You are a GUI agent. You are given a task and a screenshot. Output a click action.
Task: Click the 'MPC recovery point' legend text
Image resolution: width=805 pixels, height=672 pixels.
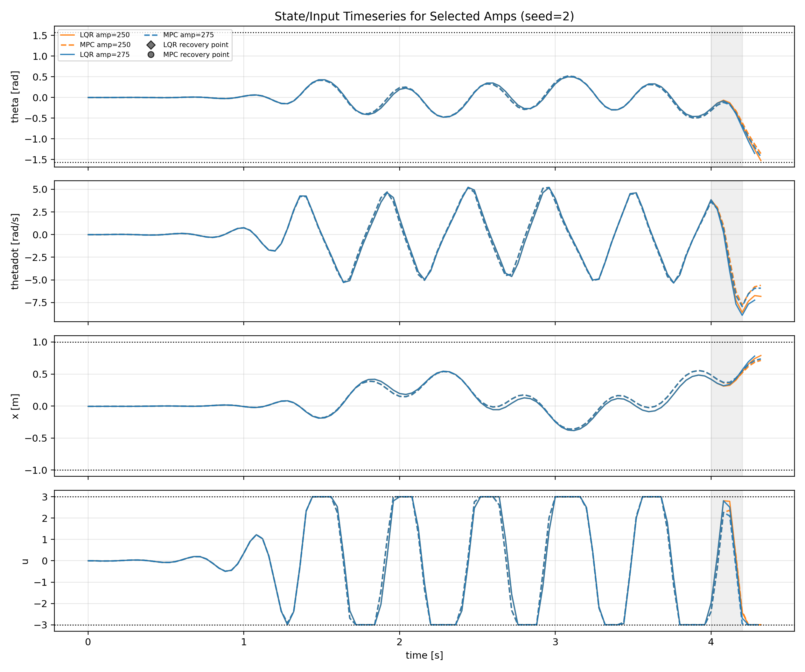[x=196, y=55]
